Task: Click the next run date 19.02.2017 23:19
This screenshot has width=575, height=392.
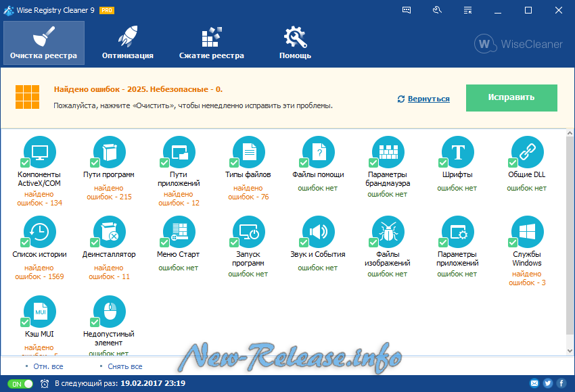Action: click(153, 384)
